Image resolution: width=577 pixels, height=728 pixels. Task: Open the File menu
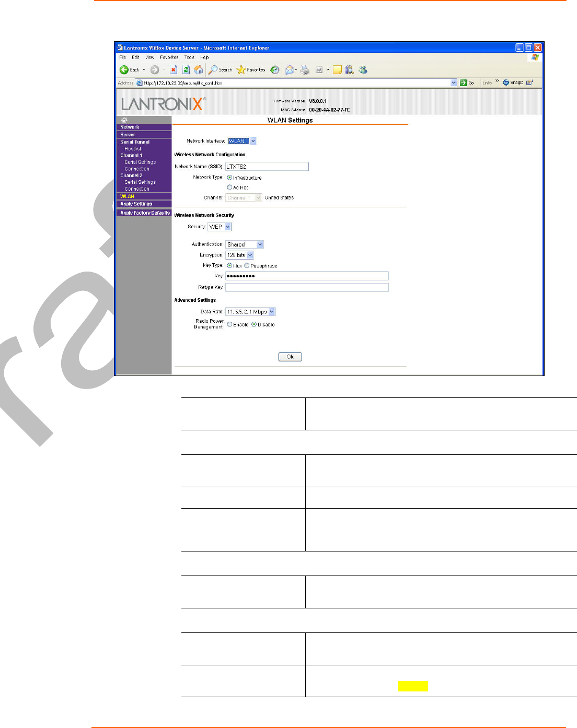point(122,57)
